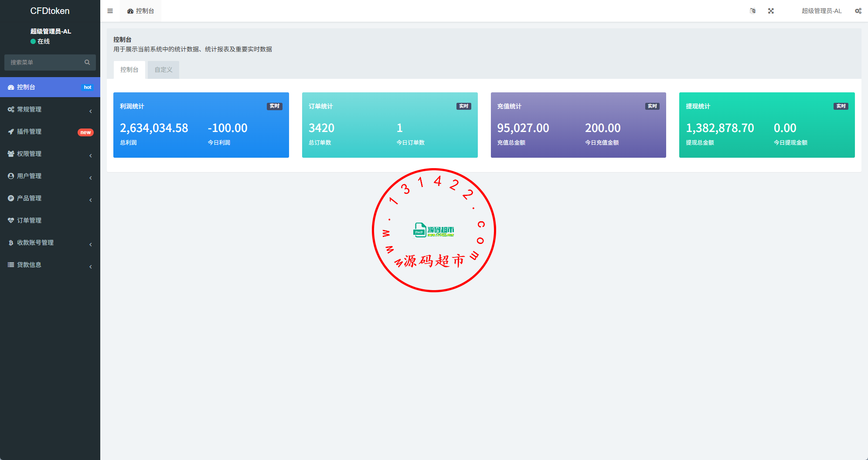868x460 pixels.
Task: Click the bitcoin icon for 收款账号管理
Action: pos(11,243)
